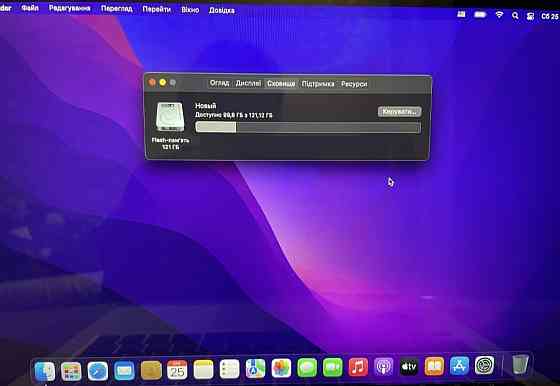
Task: Click the keyboard input source icon
Action: [461, 14]
